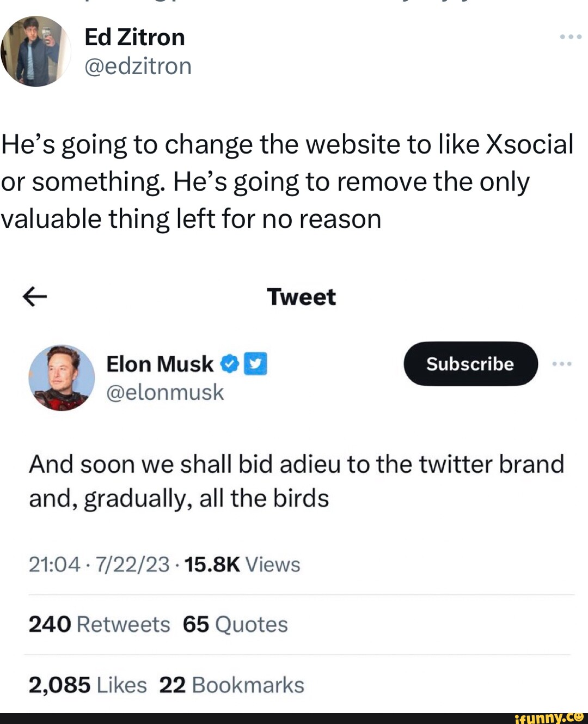Image resolution: width=588 pixels, height=724 pixels.
Task: View the 240 Retweets list
Action: (x=97, y=624)
